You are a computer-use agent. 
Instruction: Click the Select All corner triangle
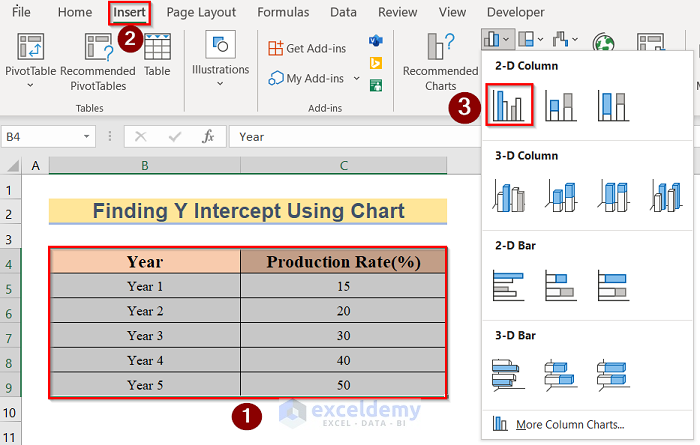tap(13, 166)
